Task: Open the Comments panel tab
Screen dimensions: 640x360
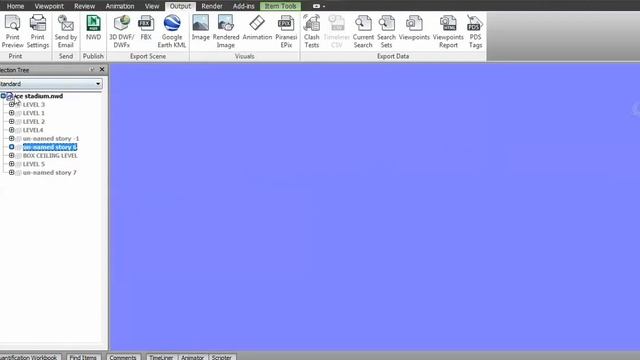Action: [123, 357]
